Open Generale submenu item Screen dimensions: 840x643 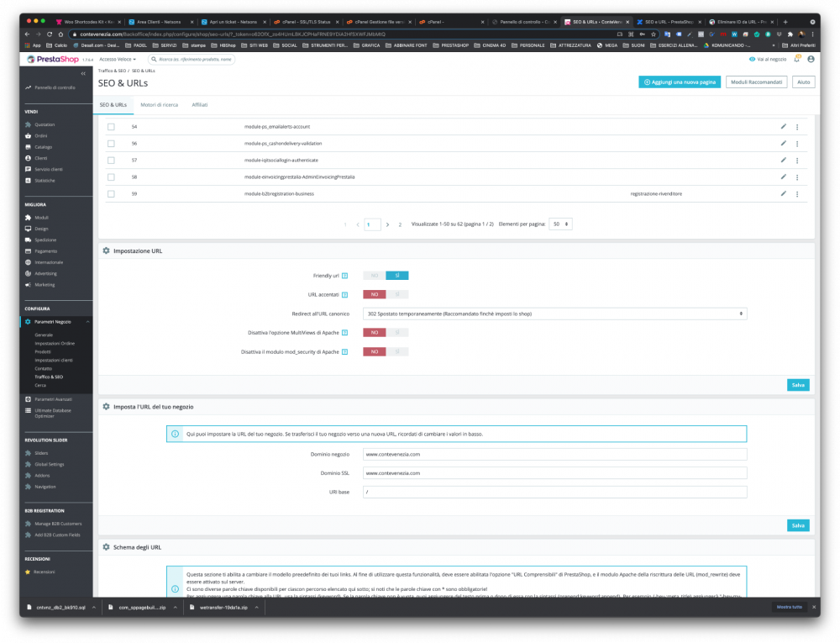[x=44, y=335]
